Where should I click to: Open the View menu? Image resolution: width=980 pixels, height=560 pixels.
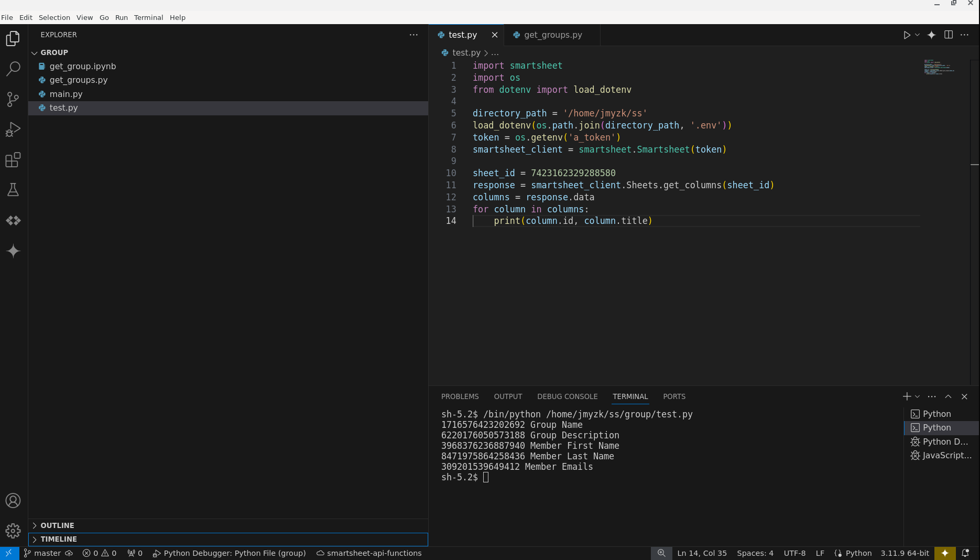point(84,17)
